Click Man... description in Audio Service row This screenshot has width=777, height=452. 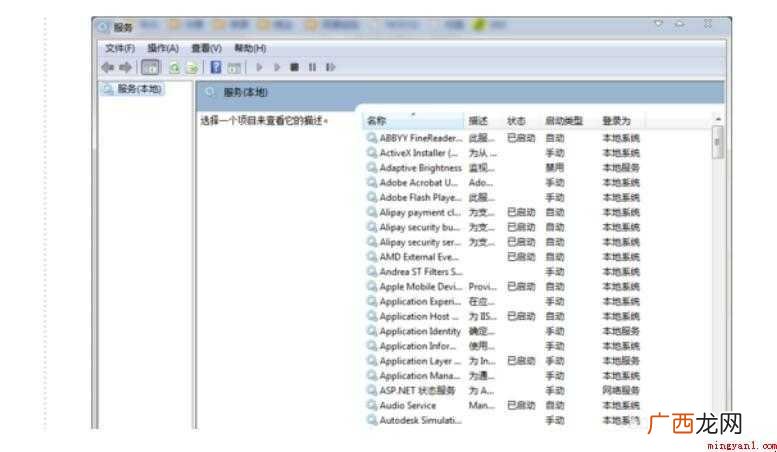[481, 405]
